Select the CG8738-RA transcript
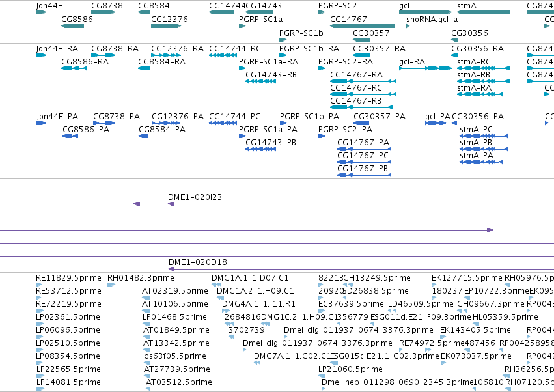Image resolution: width=554 pixels, height=392 pixels. tap(103, 55)
